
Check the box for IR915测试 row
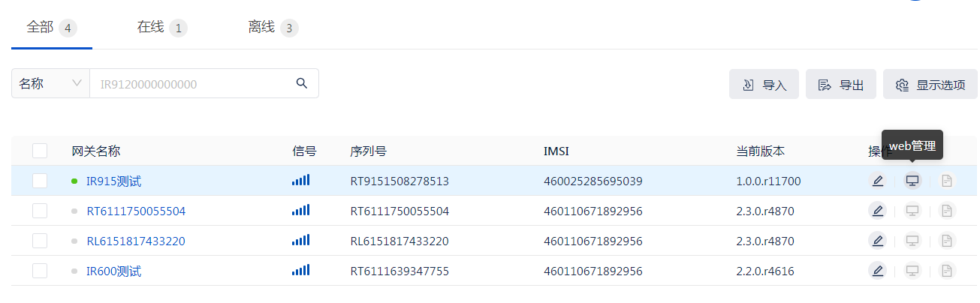point(40,181)
